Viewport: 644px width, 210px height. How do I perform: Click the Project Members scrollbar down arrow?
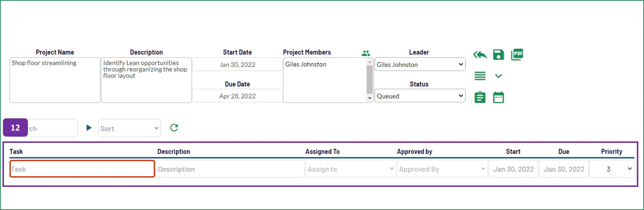[x=370, y=98]
